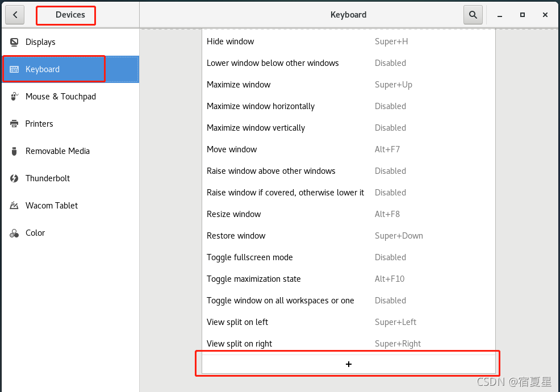The image size is (560, 392).
Task: Click the Super+Left shortcut value
Action: pos(395,322)
